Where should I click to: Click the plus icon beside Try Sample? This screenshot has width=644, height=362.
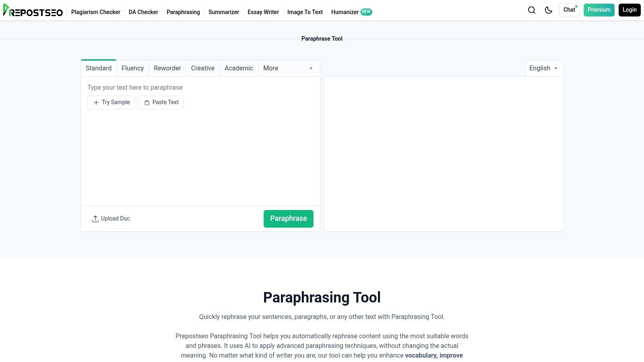96,103
